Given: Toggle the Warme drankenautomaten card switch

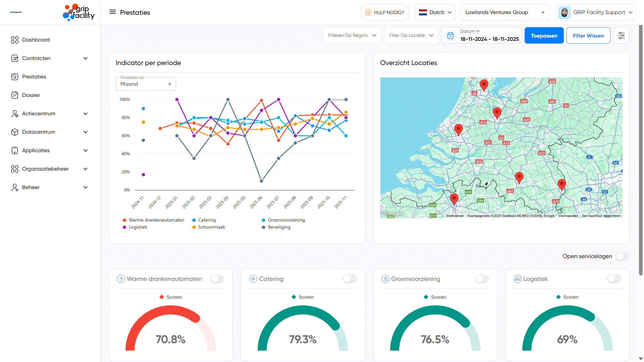Looking at the screenshot, I should coord(217,279).
